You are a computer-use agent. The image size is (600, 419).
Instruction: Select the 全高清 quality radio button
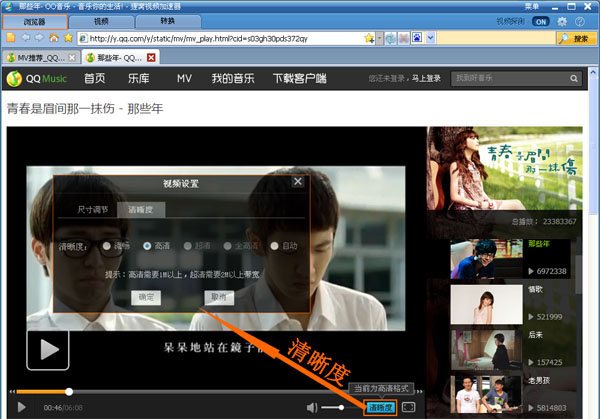point(228,246)
